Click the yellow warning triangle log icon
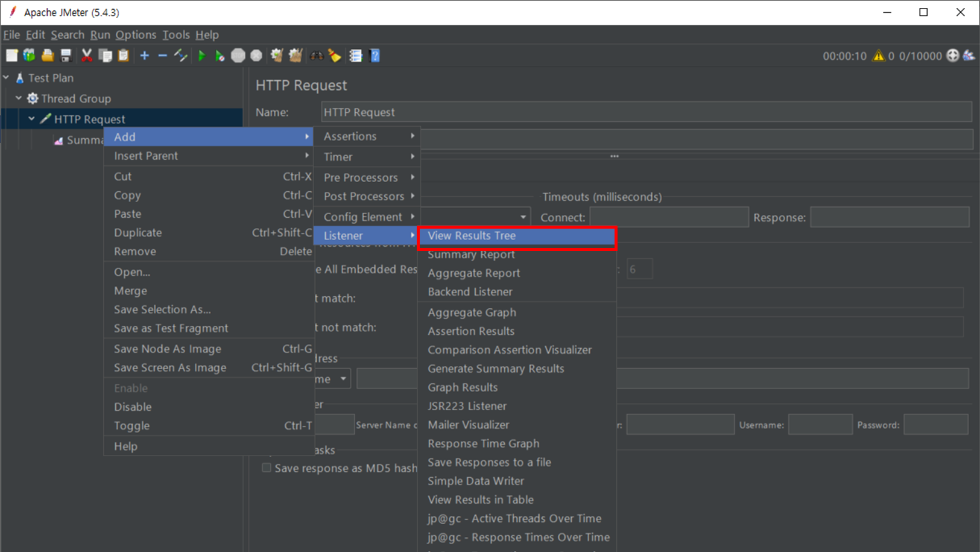 (x=879, y=56)
